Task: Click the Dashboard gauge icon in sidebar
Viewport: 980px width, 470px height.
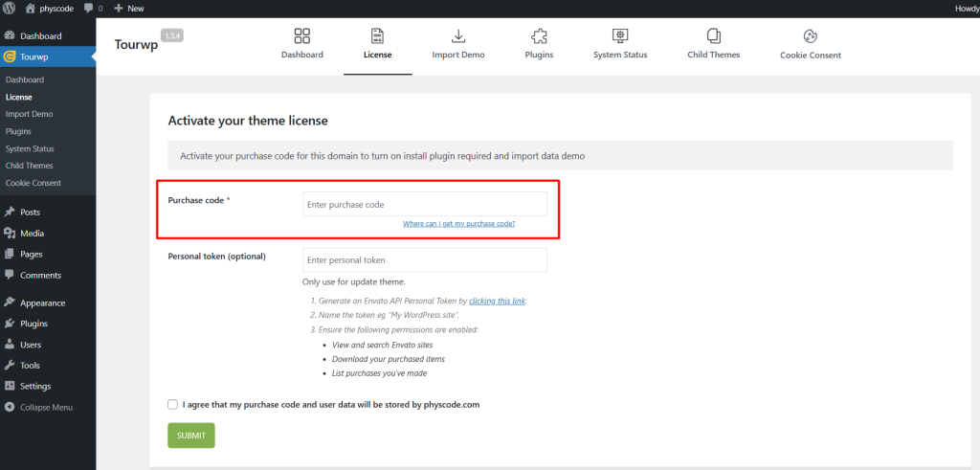Action: 10,36
